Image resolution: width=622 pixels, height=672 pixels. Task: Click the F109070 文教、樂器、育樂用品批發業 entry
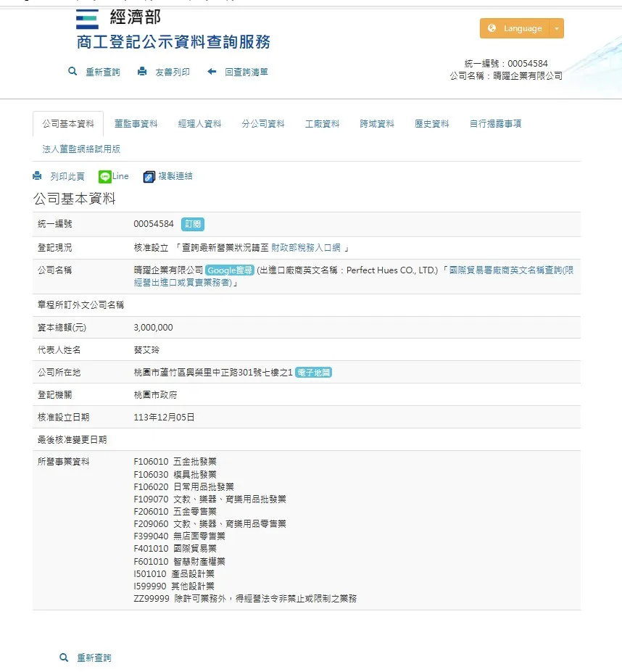[x=210, y=499]
